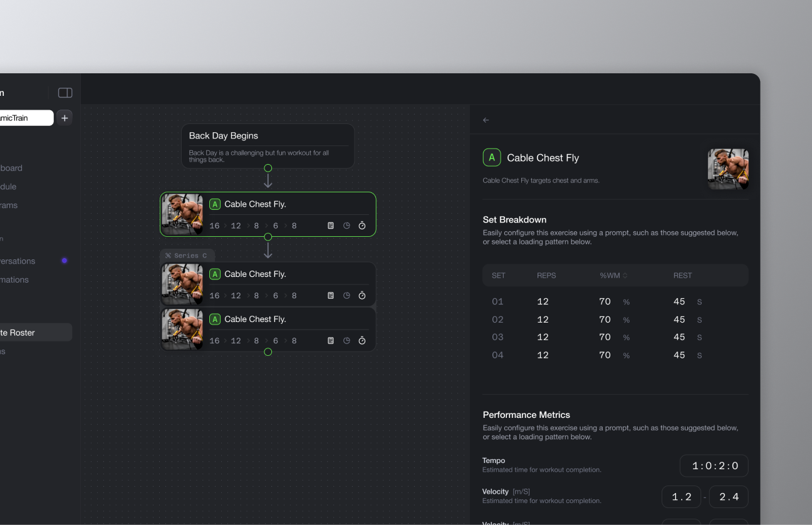Click the connector node below Back Day Begins
This screenshot has width=812, height=525.
(x=268, y=168)
